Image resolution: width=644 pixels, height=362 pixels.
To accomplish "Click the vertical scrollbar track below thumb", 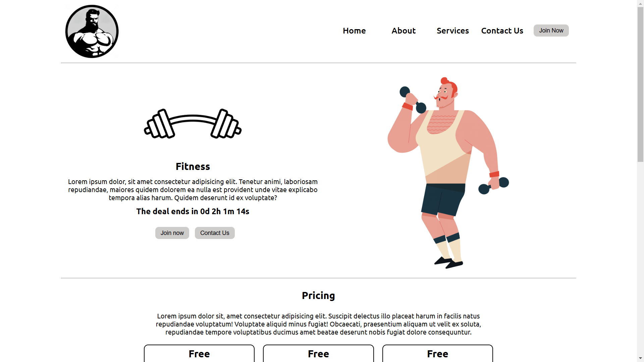I will [640, 258].
